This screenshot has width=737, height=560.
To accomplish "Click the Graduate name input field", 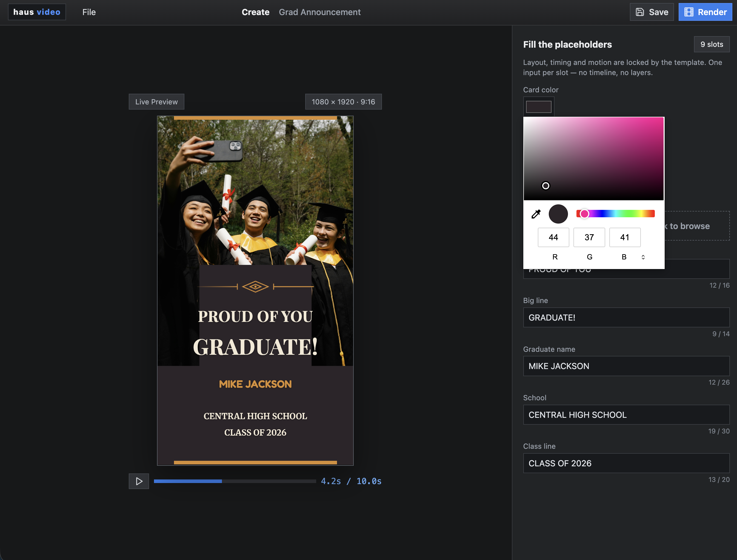I will (626, 366).
